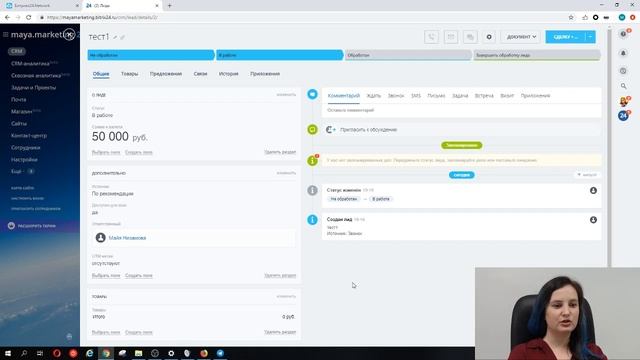
Task: Click the green info icon with red badge
Action: pyautogui.click(x=312, y=160)
